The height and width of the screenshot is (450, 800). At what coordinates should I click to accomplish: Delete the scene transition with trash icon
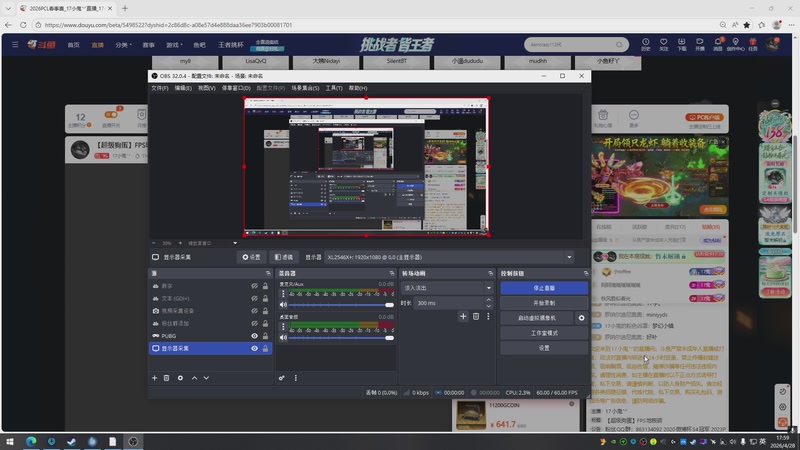(476, 316)
